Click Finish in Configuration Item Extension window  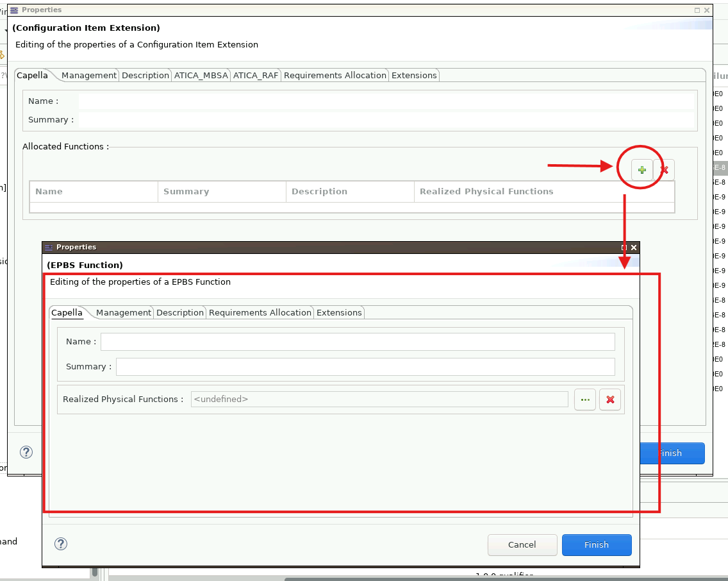[672, 453]
